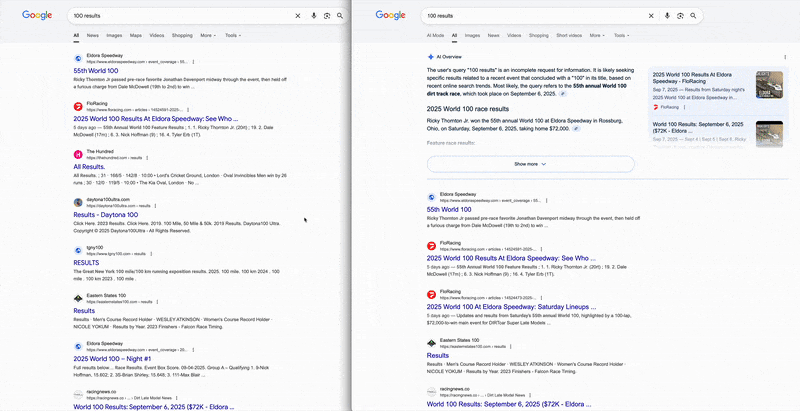Expand AI Overview with Show more

[x=530, y=164]
